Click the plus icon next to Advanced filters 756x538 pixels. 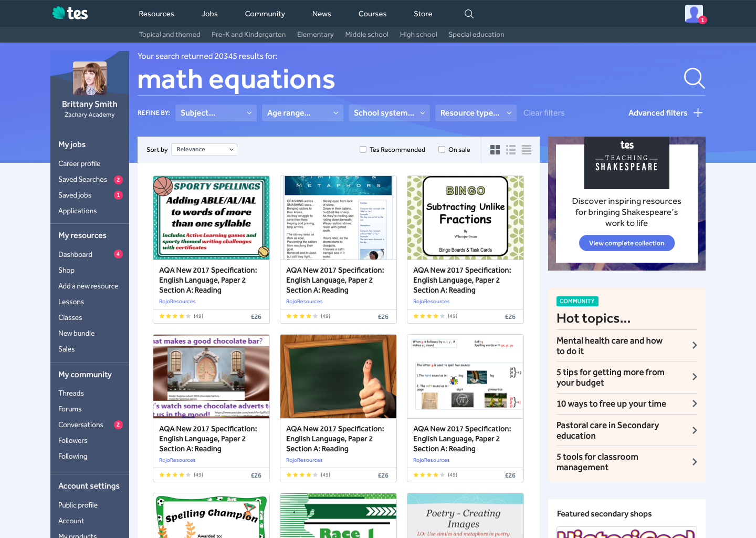(x=698, y=113)
